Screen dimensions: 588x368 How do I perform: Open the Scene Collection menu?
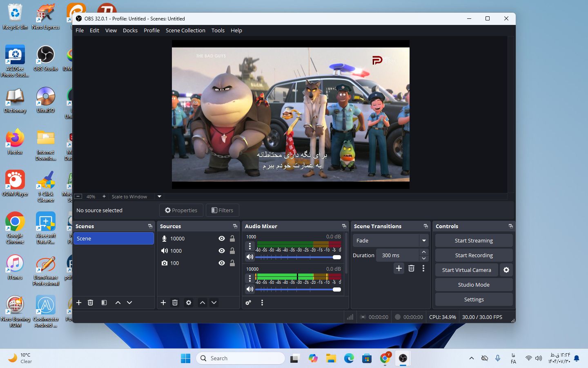[185, 30]
